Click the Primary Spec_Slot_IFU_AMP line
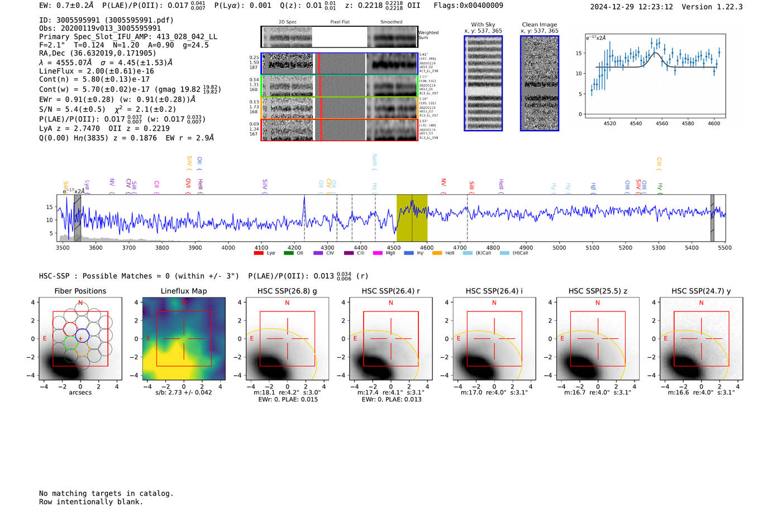 pyautogui.click(x=128, y=36)
